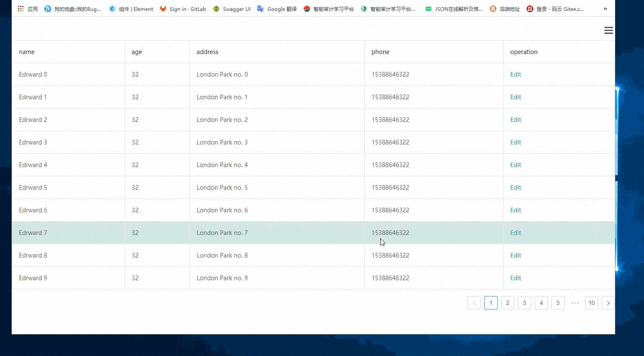
Task: Edit the Edrward 6 row
Action: (516, 210)
